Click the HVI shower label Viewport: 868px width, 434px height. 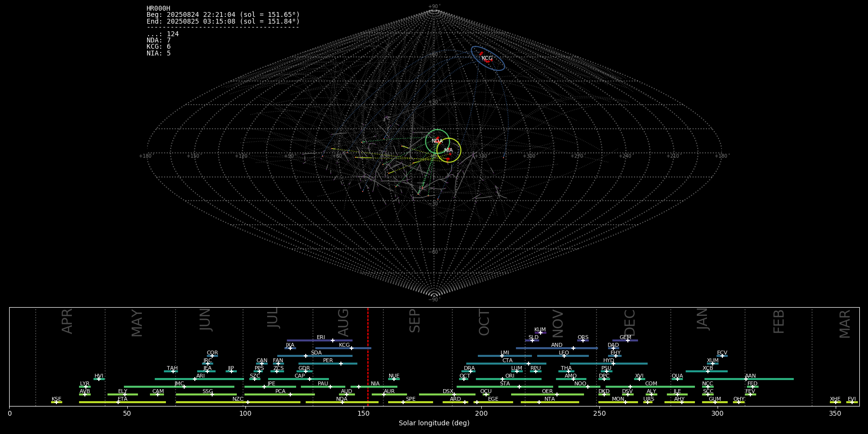[99, 376]
